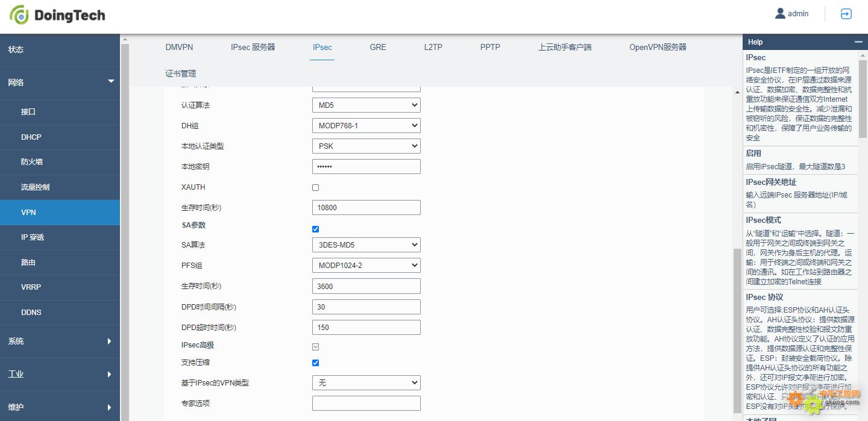The image size is (868, 421).
Task: Click the DPD超时时间 field showing 150
Action: click(x=366, y=328)
